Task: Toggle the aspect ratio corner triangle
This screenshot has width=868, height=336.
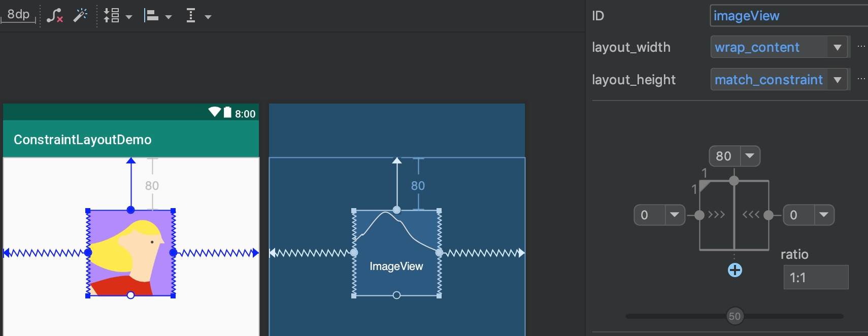Action: (x=705, y=186)
